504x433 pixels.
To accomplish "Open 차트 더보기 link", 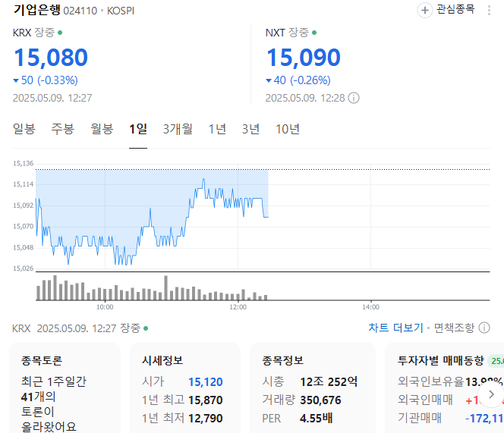I will (395, 328).
